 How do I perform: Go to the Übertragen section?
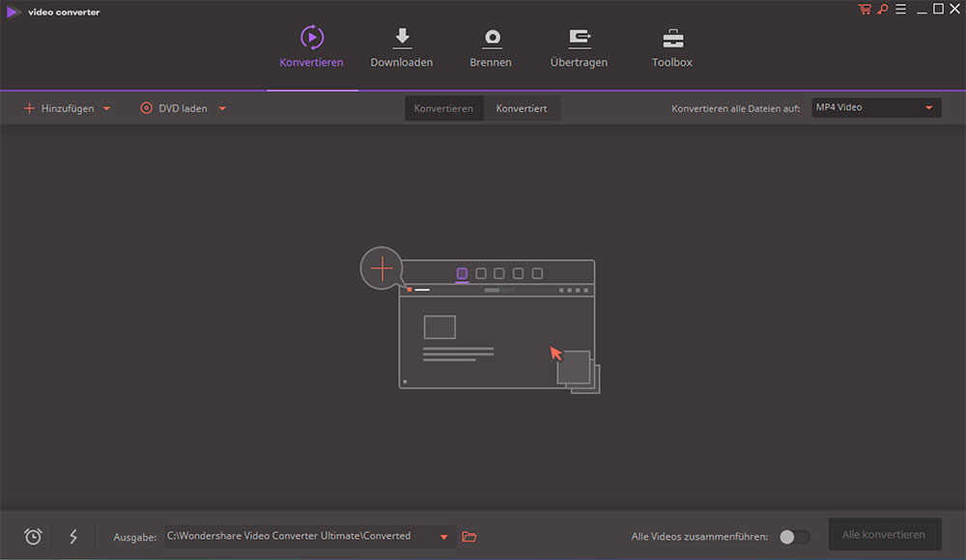[579, 46]
